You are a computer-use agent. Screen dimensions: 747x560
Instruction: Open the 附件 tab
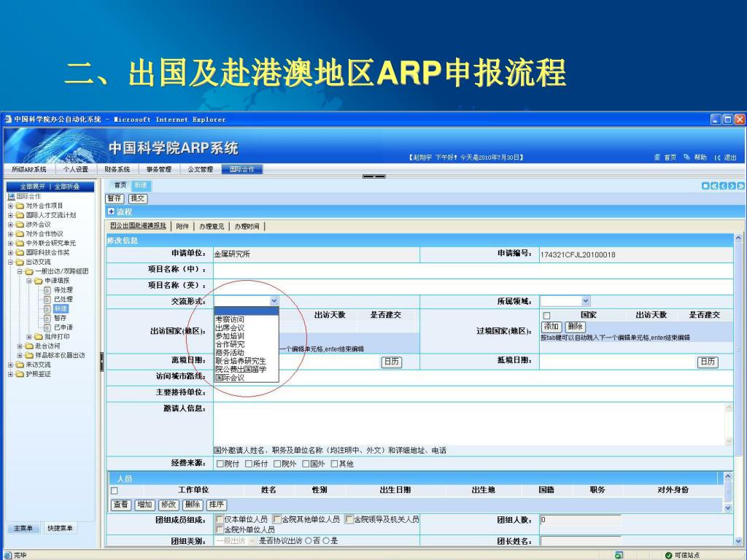(x=182, y=226)
